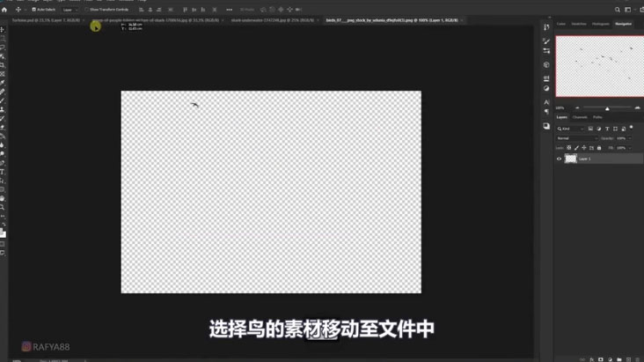Switch to the Channels tab
The width and height of the screenshot is (644, 362).
[580, 117]
